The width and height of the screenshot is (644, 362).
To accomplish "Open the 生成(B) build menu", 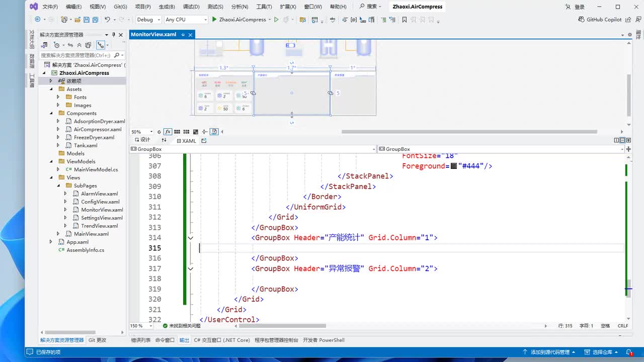I will 167,7.
